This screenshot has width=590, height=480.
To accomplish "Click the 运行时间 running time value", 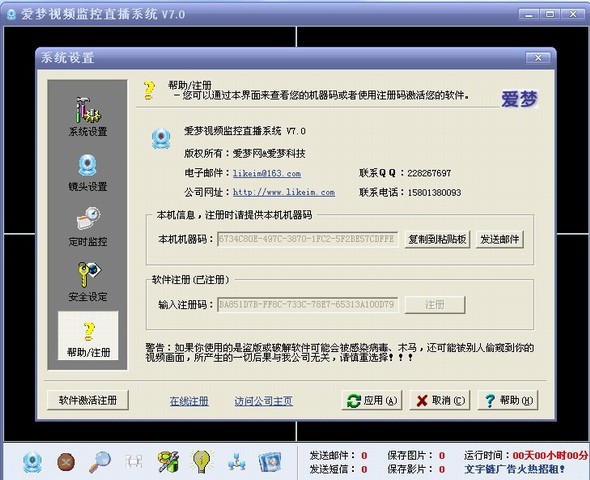I will (551, 456).
